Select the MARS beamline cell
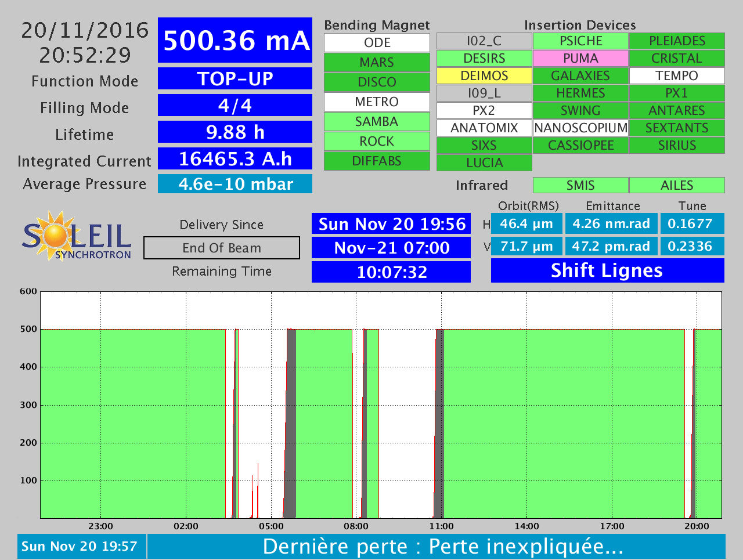 tap(377, 62)
